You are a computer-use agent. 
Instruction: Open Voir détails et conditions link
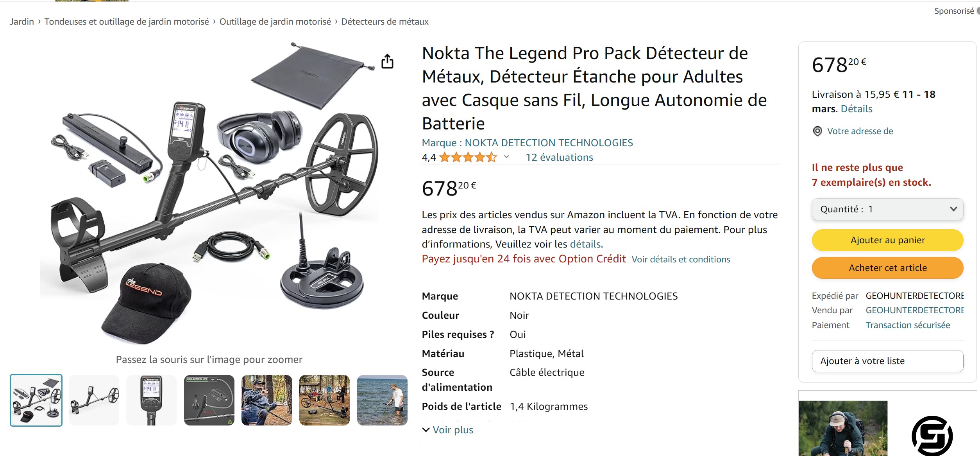coord(681,260)
